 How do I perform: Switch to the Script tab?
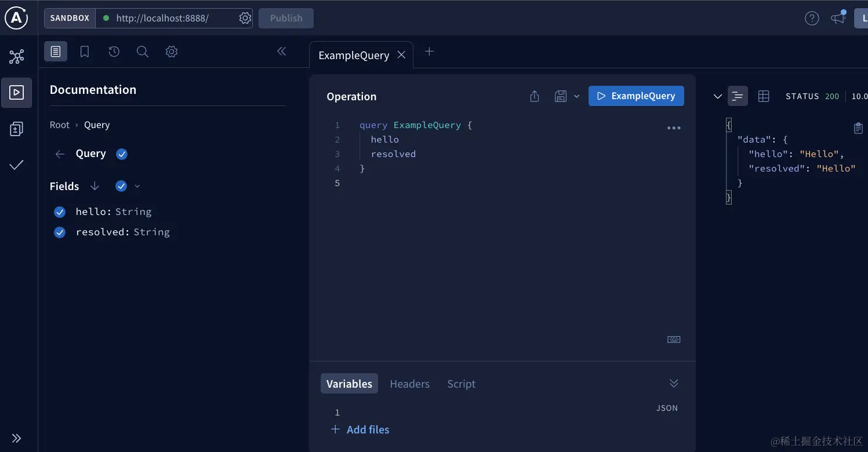tap(461, 384)
